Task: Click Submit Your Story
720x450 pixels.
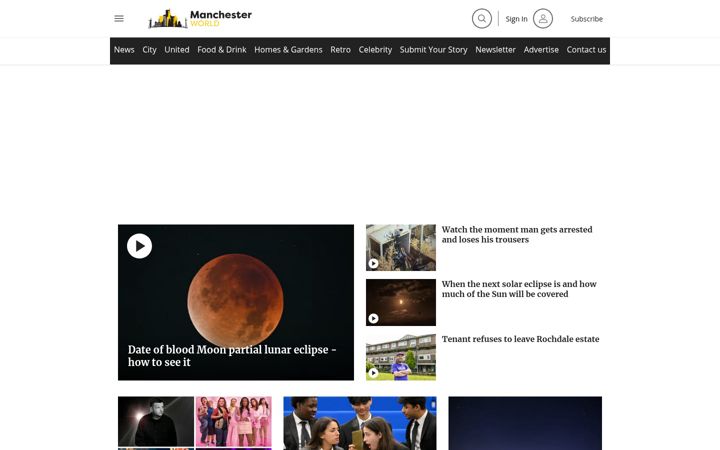Action: coord(433,50)
